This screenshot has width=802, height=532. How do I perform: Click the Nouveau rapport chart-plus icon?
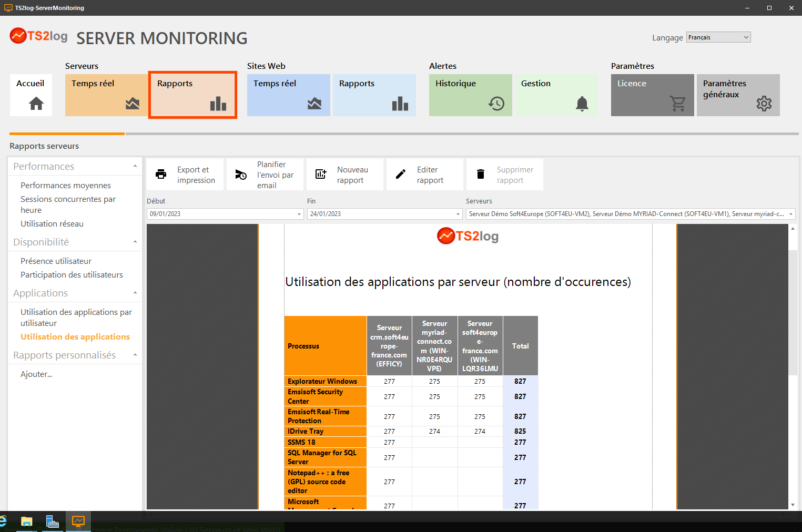[x=321, y=175]
